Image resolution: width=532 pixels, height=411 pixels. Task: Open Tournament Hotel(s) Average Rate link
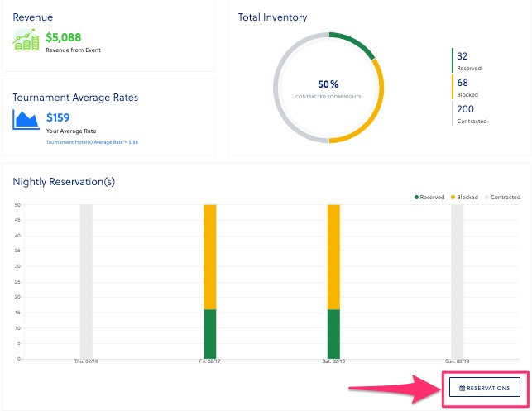pyautogui.click(x=92, y=142)
